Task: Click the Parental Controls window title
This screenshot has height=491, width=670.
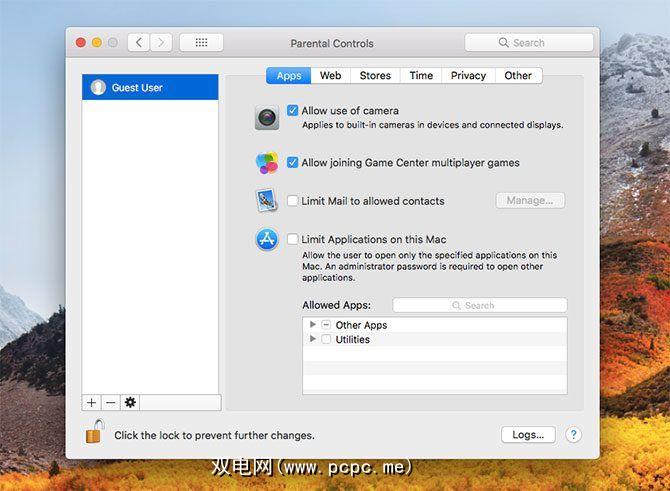Action: 332,43
